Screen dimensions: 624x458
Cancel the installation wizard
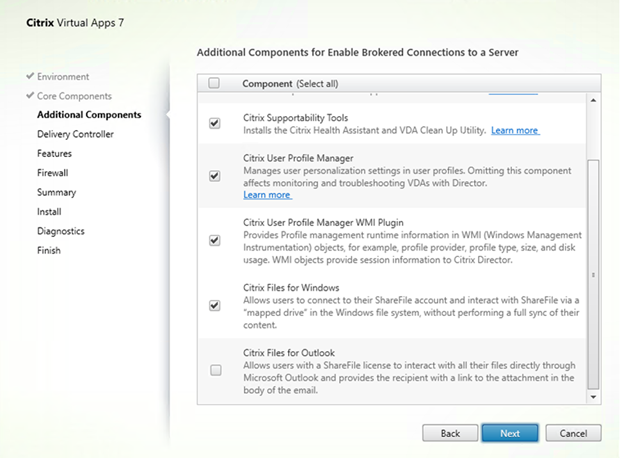pos(573,433)
